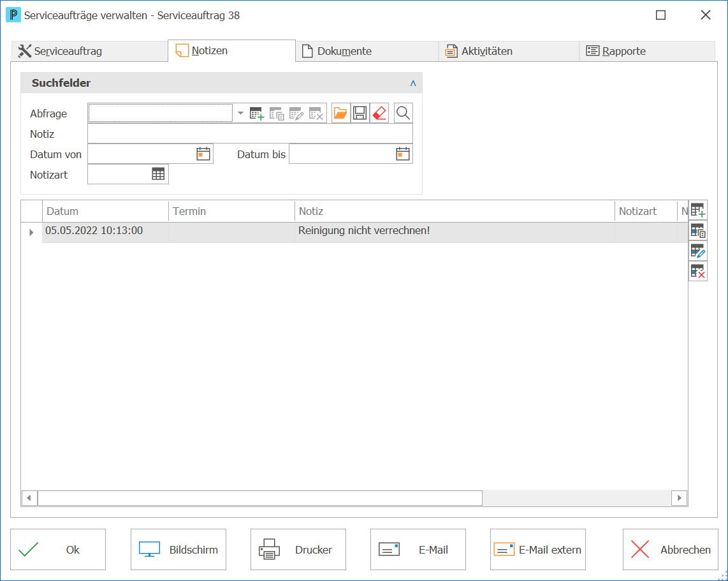Confirm with the Ok button
Screen dimensions: 728x581
coord(58,549)
